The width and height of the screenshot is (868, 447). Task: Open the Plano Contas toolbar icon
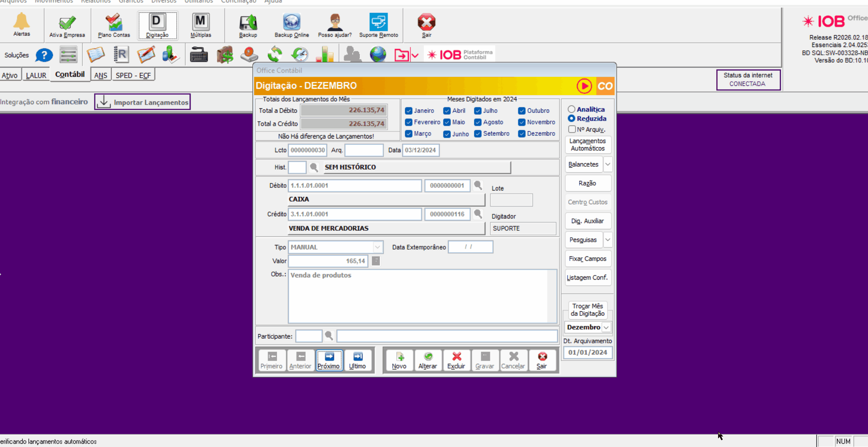(x=114, y=26)
